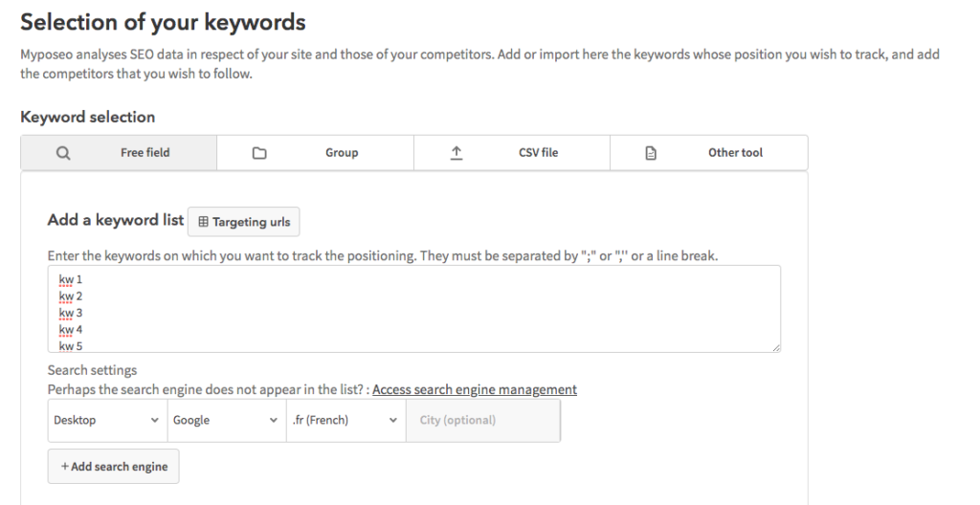Viewport: 980px width, 505px height.
Task: Click the folder icon in Group tab
Action: (x=259, y=153)
